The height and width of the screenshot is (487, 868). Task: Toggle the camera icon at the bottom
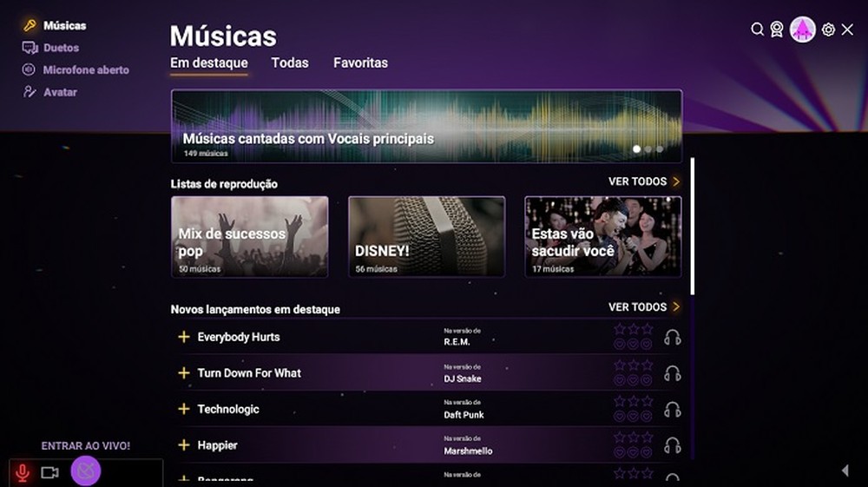[49, 472]
